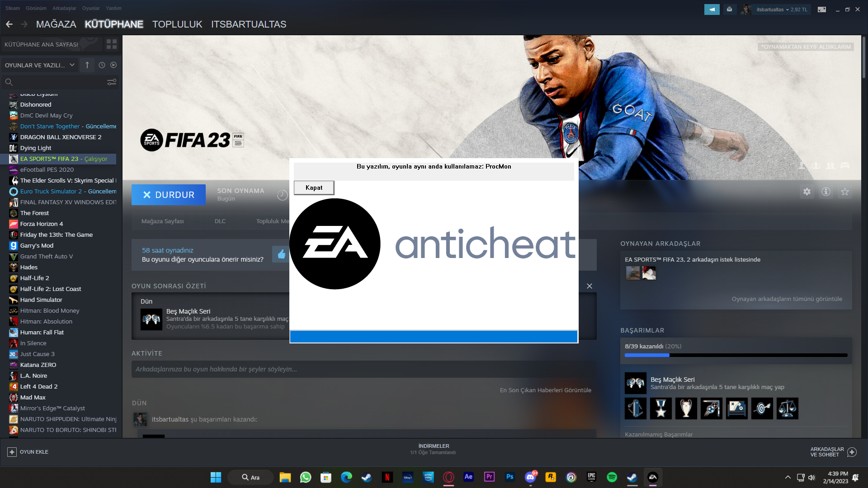This screenshot has width=868, height=488.
Task: Open the Oyunlar menu
Action: (91, 8)
